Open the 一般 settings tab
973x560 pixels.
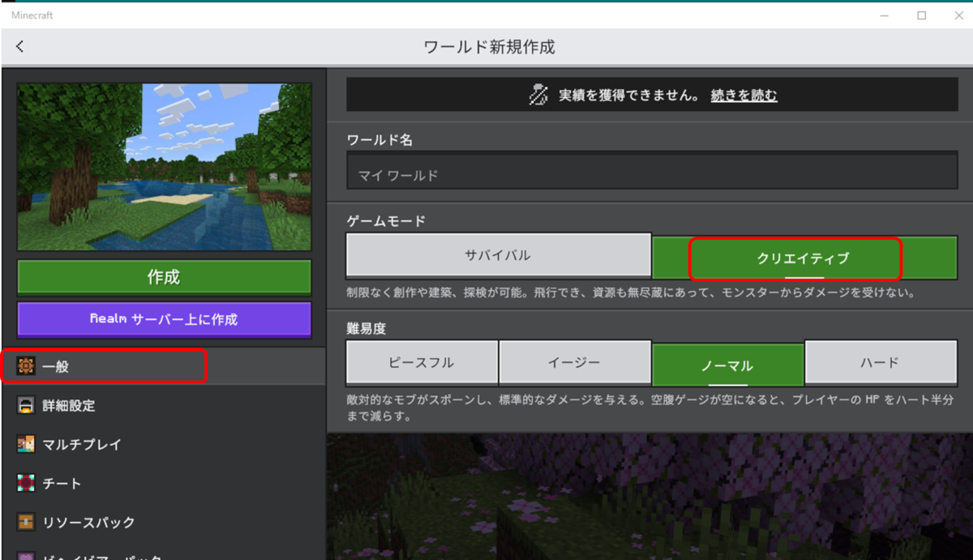[163, 366]
